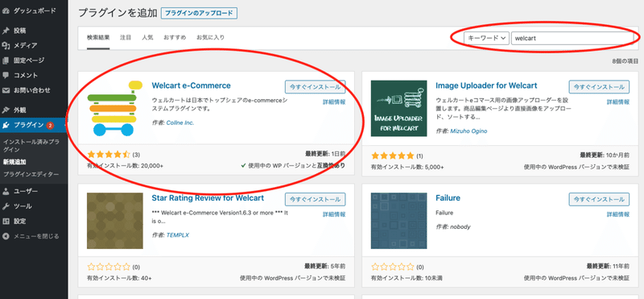The image size is (644, 299).
Task: Click the plugin update badge showing 2
Action: pos(50,126)
